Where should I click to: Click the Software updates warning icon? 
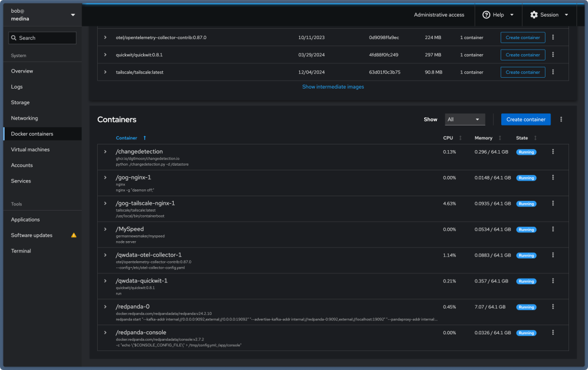pos(74,235)
